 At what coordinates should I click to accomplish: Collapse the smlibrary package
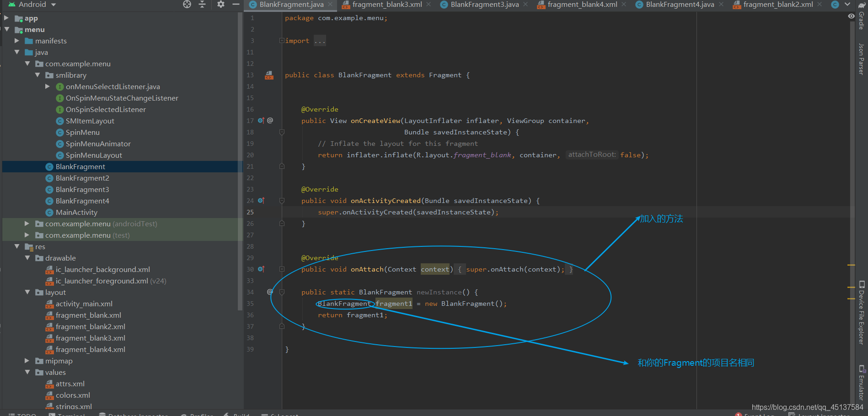pos(38,75)
